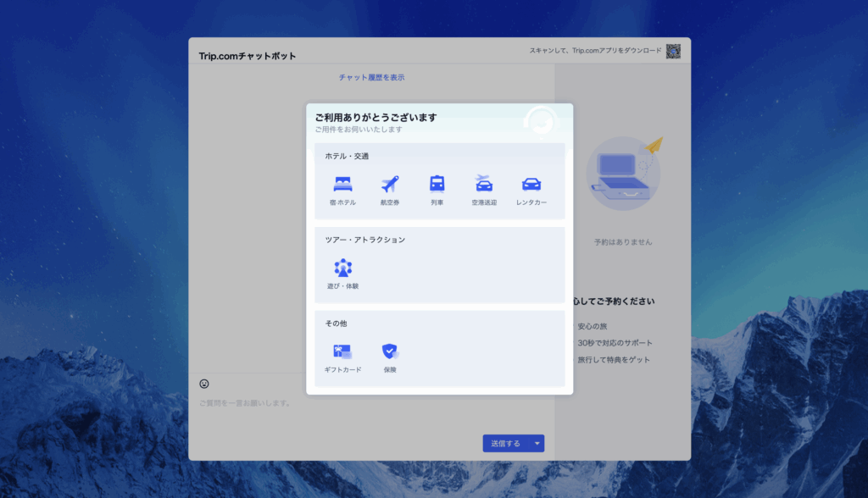Open 遊び・体験 ferris wheel icon
868x498 pixels.
click(342, 268)
